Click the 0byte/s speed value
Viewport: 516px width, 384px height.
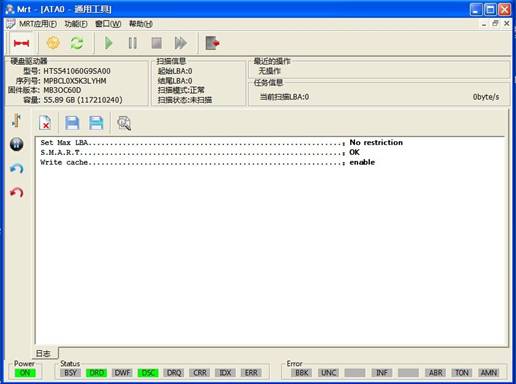click(x=486, y=97)
